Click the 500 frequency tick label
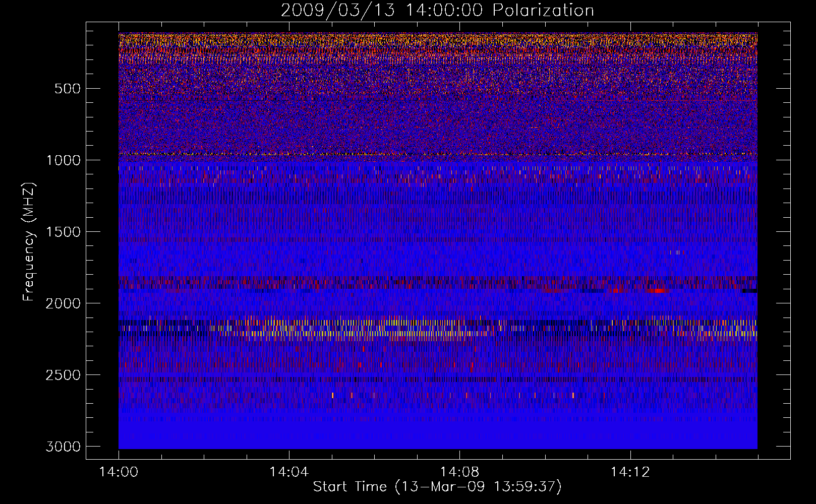This screenshot has height=504, width=816. (68, 89)
